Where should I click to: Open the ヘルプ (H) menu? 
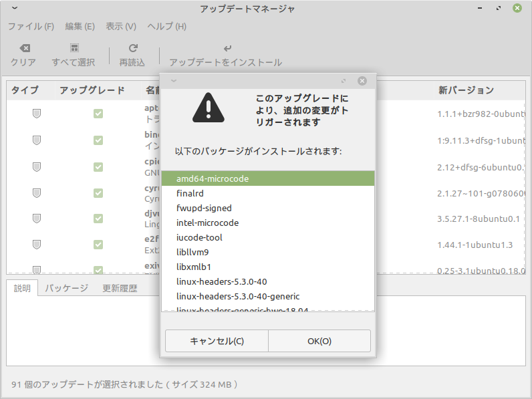[x=166, y=27]
